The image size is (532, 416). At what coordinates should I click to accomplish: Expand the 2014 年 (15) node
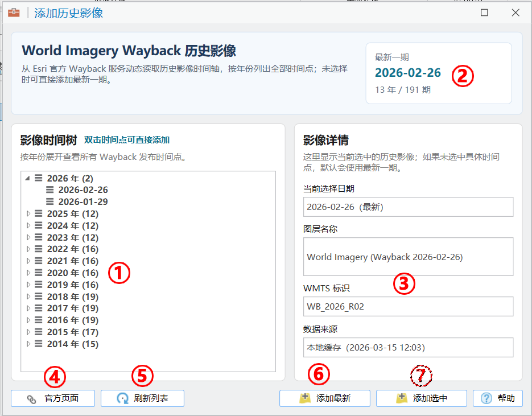pyautogui.click(x=28, y=344)
